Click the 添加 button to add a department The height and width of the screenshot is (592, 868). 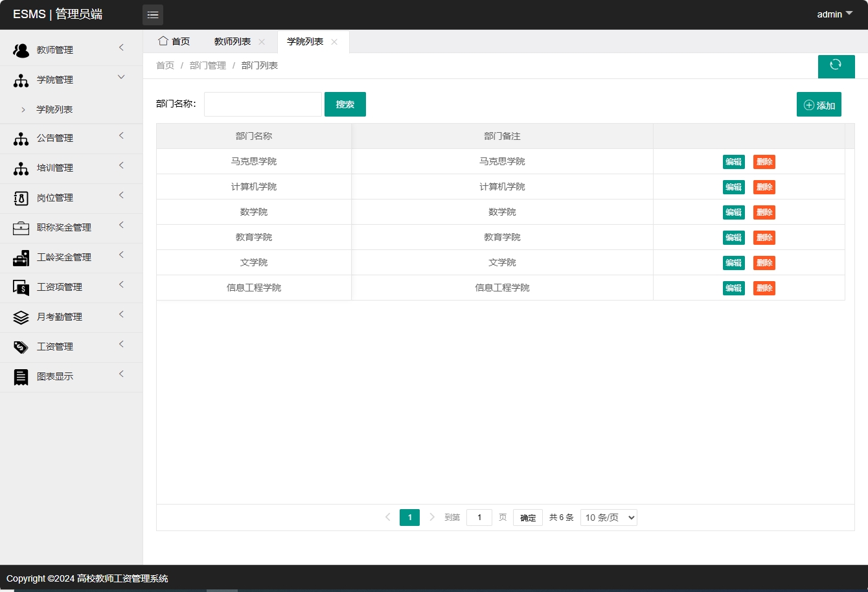[x=819, y=104]
